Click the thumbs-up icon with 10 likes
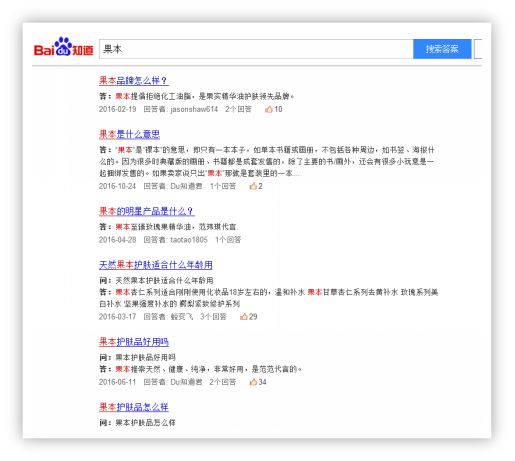The height and width of the screenshot is (461, 515). (269, 109)
